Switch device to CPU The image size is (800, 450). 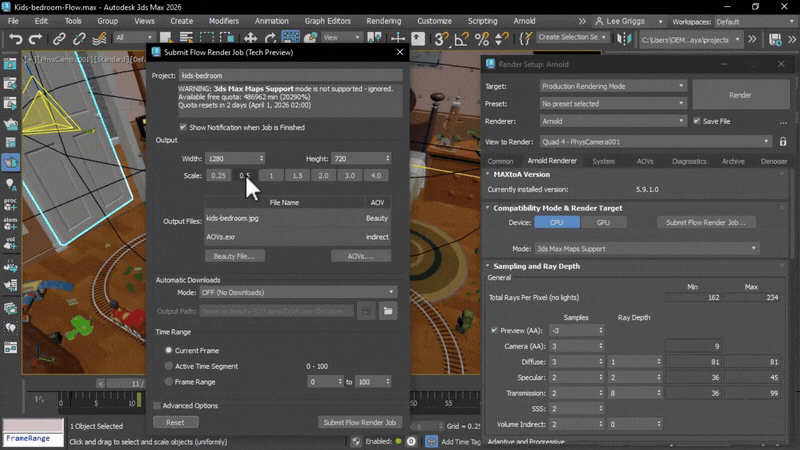click(557, 222)
